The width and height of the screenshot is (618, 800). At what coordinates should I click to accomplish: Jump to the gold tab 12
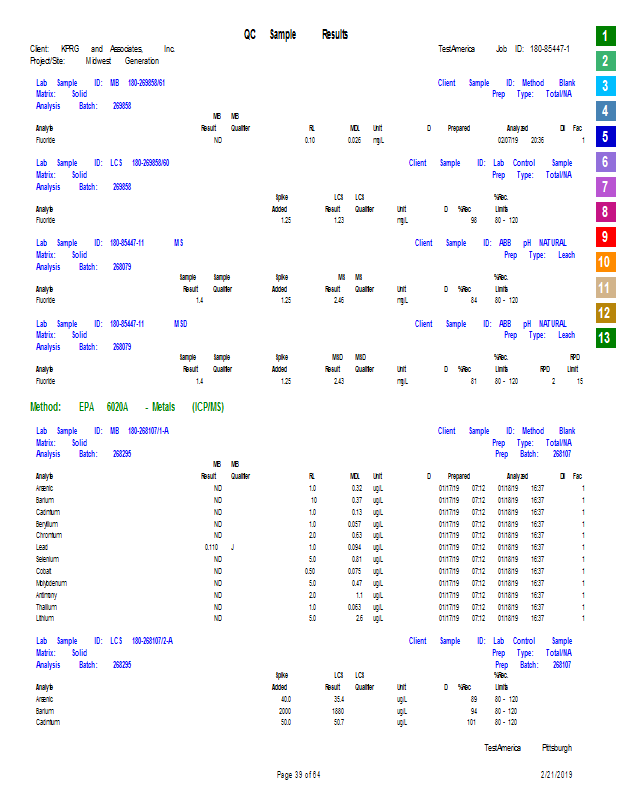[604, 313]
